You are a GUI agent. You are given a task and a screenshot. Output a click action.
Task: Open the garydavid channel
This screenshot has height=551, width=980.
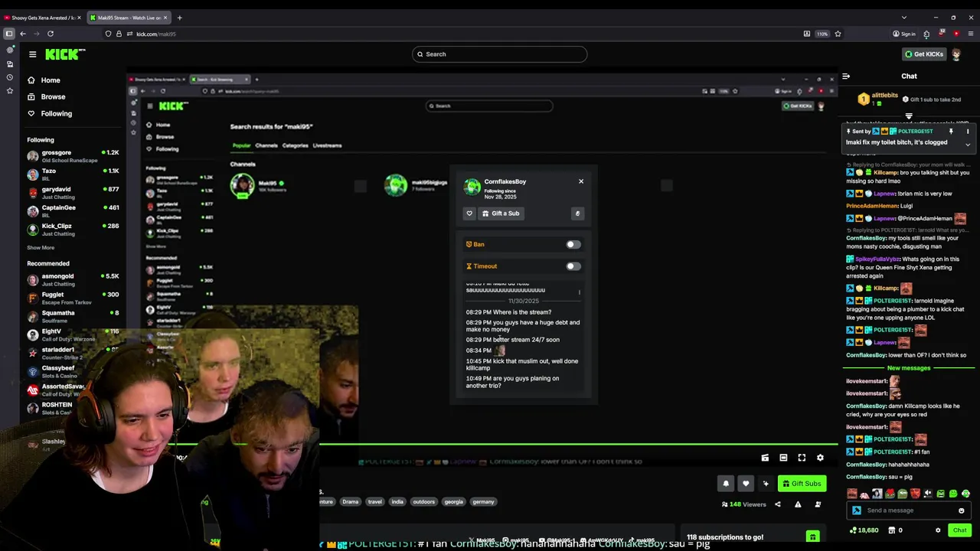(73, 193)
